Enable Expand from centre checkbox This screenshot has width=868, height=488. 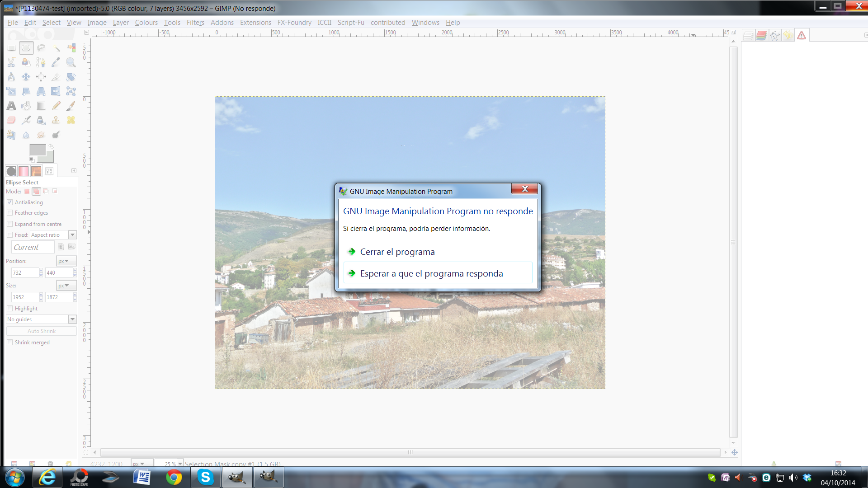(x=10, y=224)
